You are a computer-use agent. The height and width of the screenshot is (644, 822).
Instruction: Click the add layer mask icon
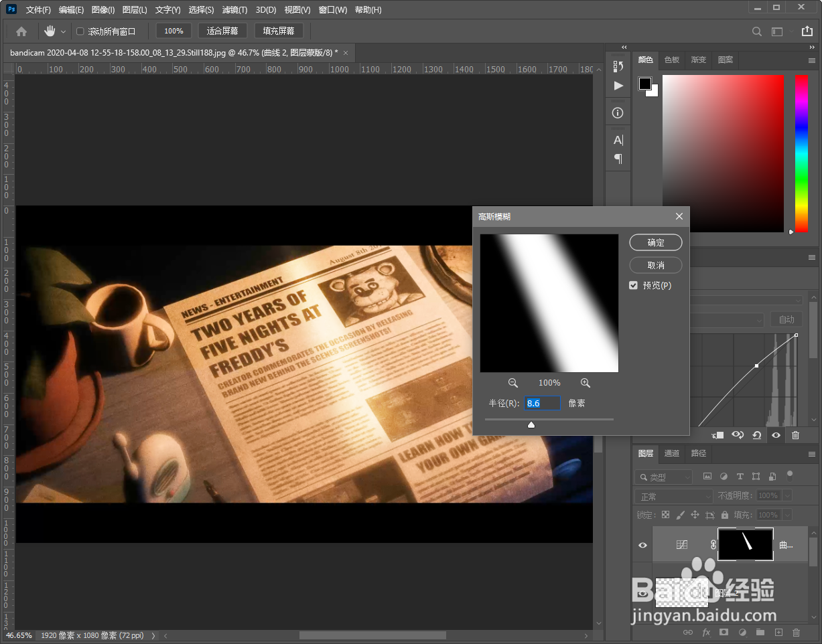tap(724, 632)
